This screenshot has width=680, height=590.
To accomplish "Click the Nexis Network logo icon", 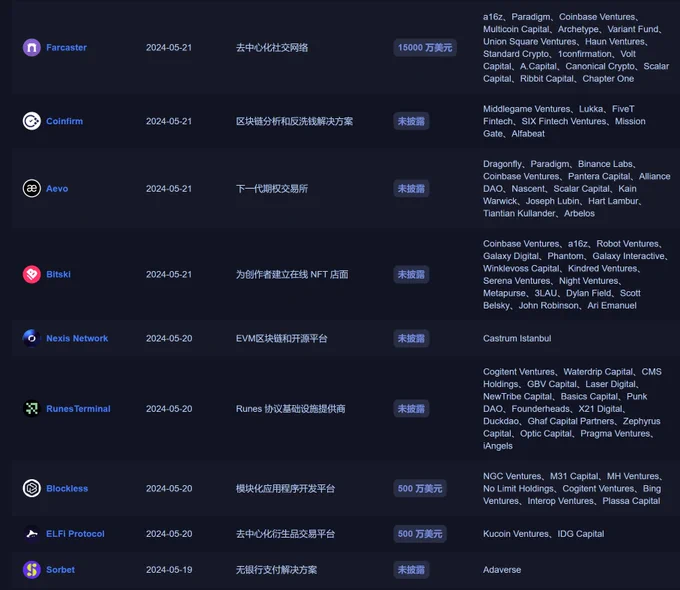I will point(32,338).
